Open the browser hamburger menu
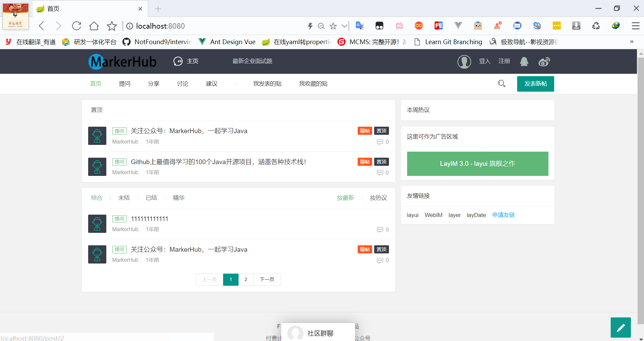 point(636,26)
